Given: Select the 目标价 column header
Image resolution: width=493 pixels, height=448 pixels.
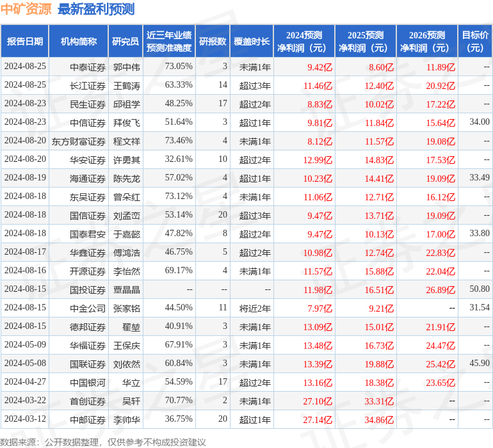Looking at the screenshot, I should click(475, 42).
